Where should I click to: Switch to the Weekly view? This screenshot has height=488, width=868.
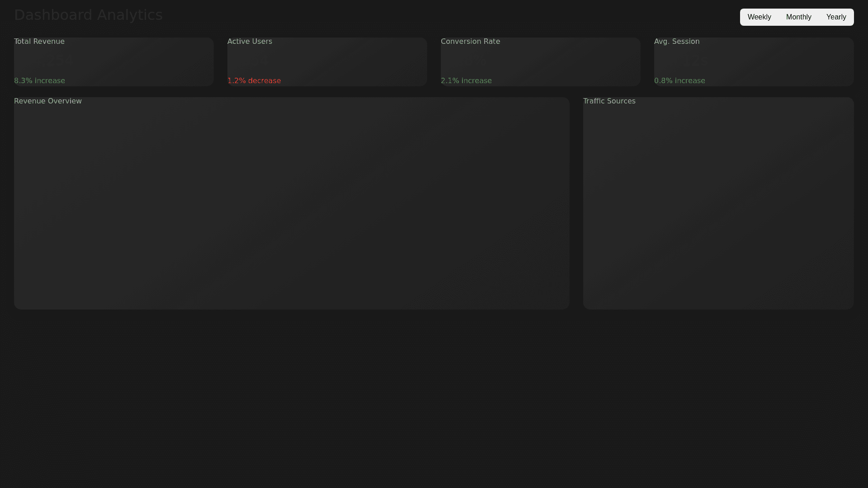point(759,17)
